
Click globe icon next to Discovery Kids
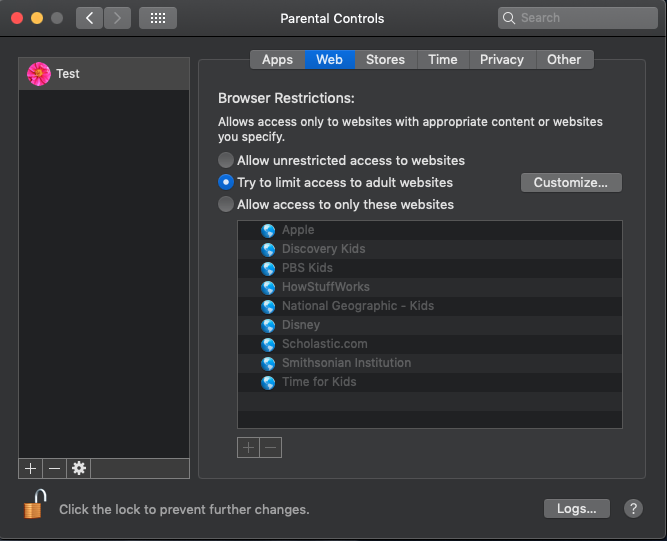coord(268,249)
